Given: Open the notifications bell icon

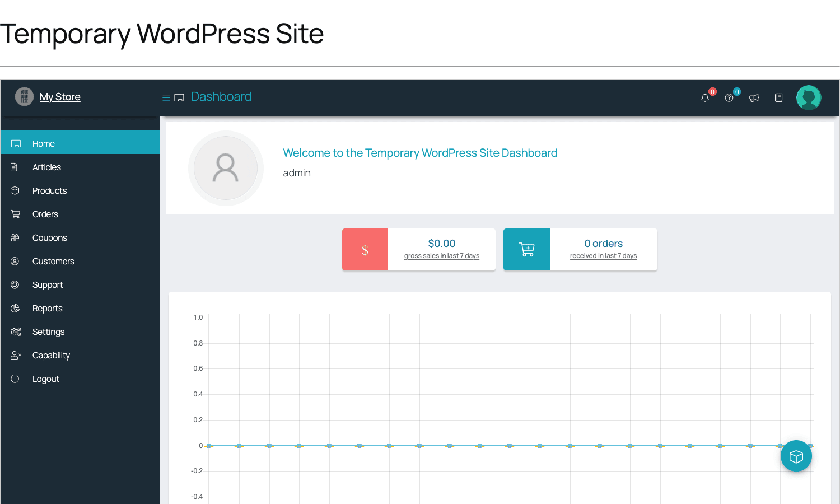Looking at the screenshot, I should coord(705,98).
